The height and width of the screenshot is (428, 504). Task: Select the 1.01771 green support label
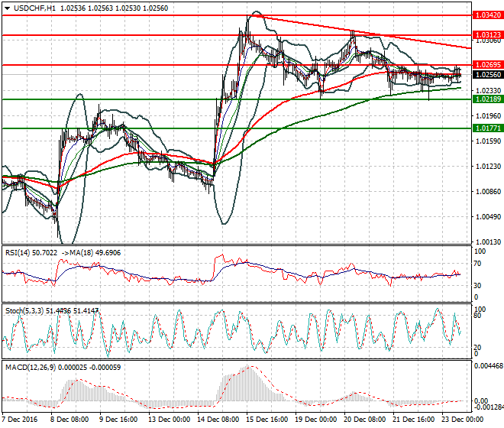pos(488,128)
